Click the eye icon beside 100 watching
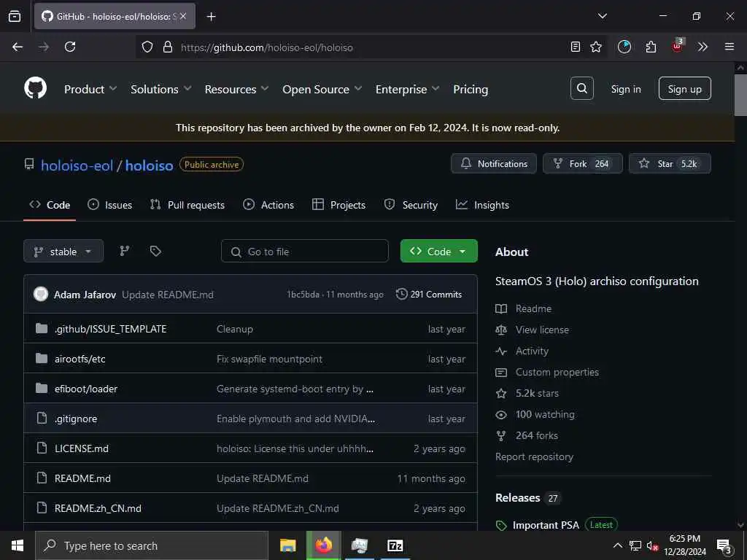This screenshot has width=747, height=560. (501, 414)
